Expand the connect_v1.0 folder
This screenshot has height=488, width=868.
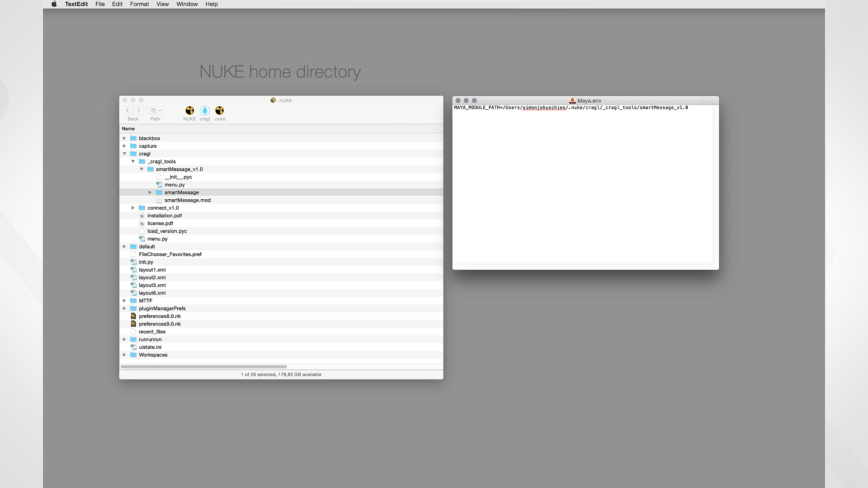133,208
